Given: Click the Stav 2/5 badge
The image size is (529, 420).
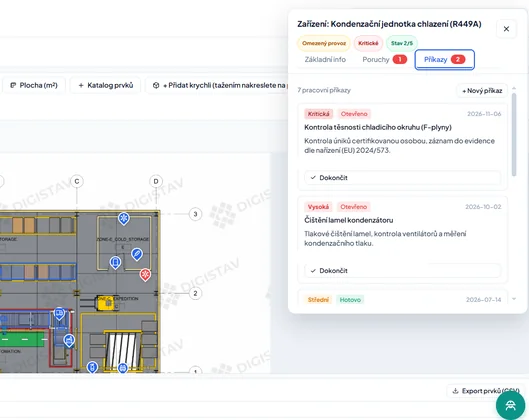Looking at the screenshot, I should click(401, 43).
